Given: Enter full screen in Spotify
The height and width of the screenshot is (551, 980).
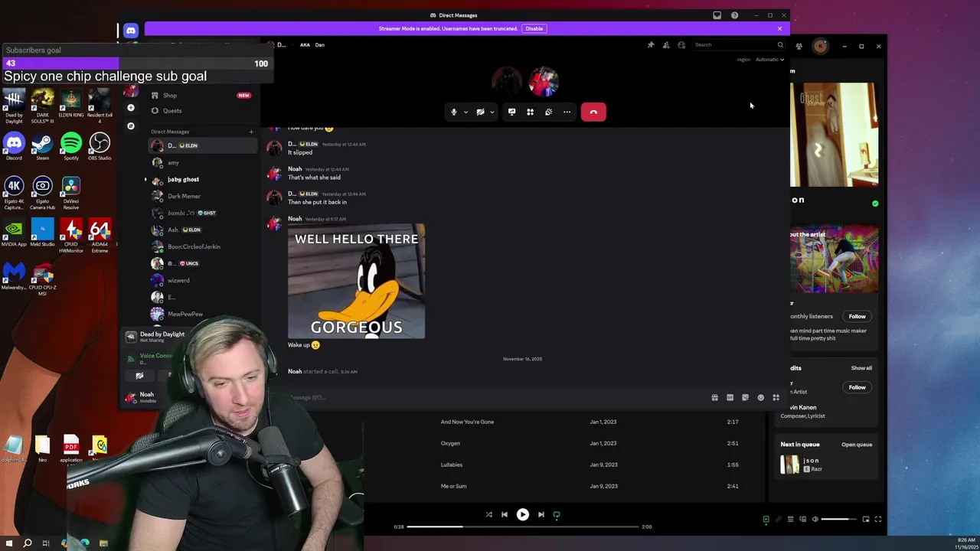Looking at the screenshot, I should point(878,520).
